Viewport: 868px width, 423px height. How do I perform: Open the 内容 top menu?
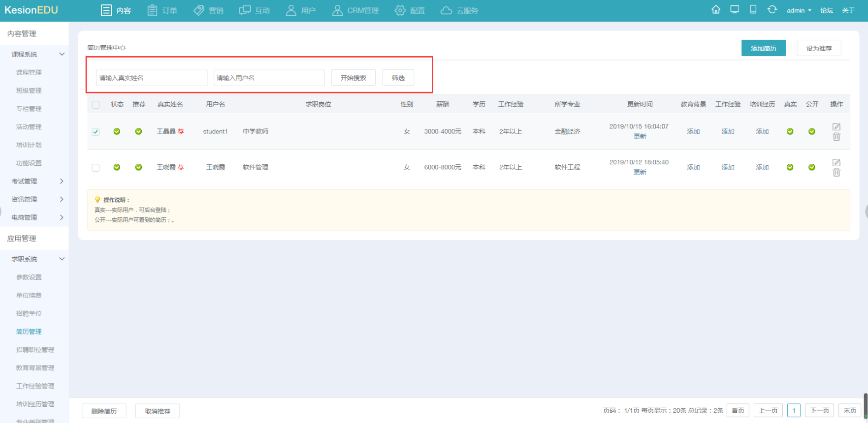pos(116,10)
